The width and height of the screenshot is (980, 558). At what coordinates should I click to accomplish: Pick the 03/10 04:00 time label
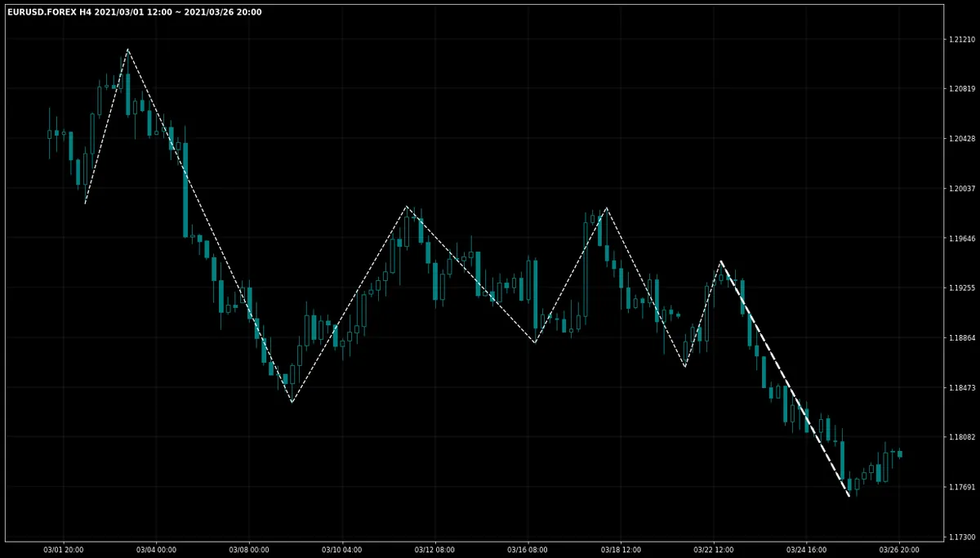342,550
